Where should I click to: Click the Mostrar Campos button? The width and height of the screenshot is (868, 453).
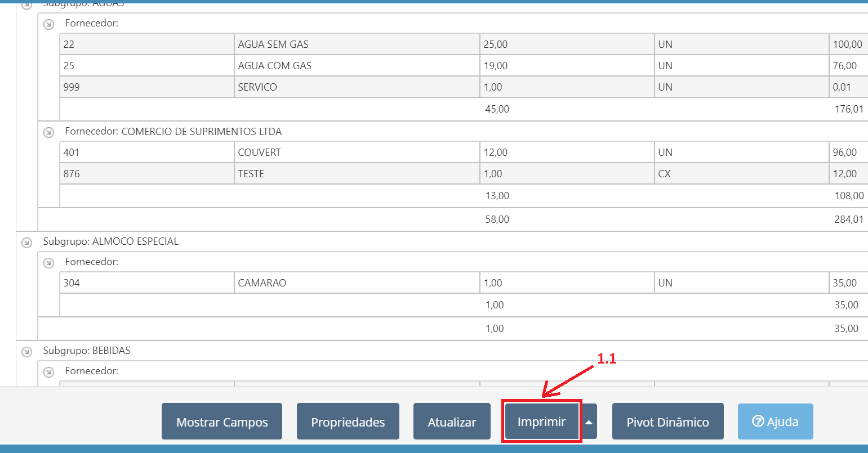pyautogui.click(x=222, y=421)
